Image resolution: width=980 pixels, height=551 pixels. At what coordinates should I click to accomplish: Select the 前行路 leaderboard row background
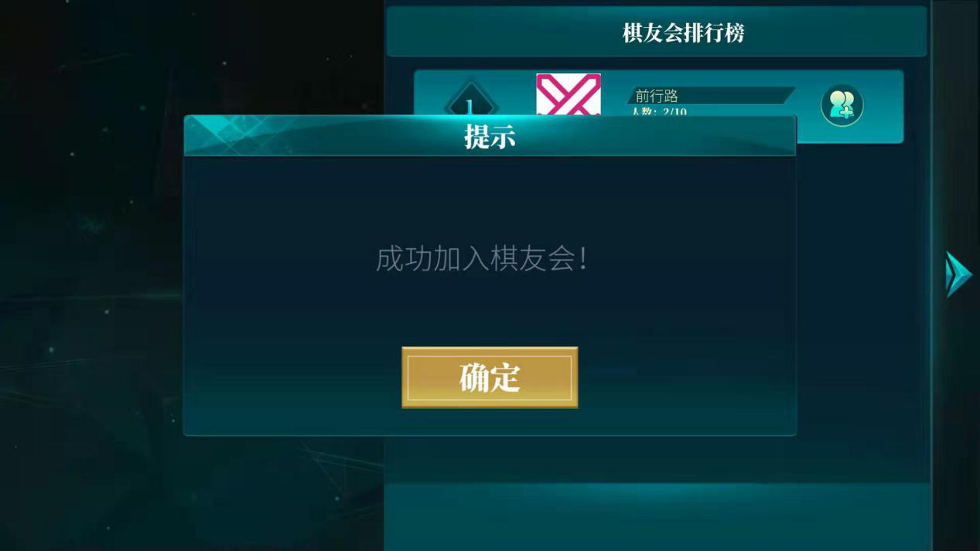[x=658, y=107]
